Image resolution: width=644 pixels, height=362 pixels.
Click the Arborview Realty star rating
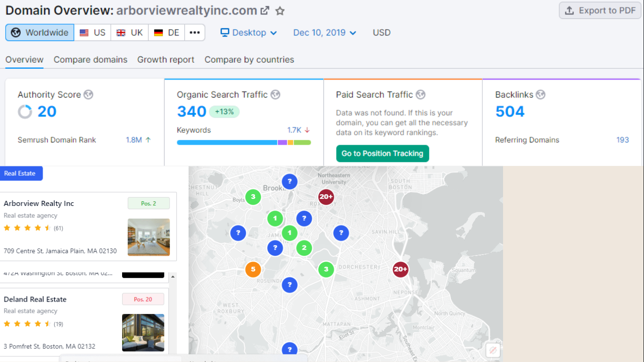(x=27, y=228)
